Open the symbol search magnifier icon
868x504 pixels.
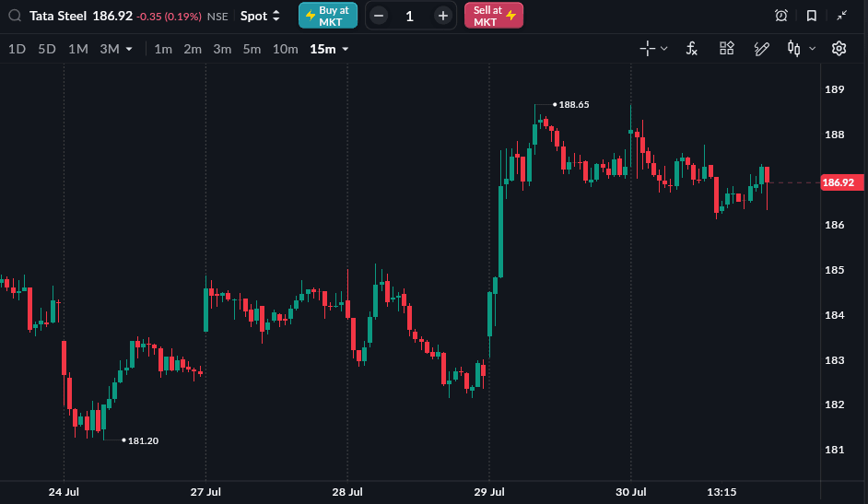coord(15,16)
